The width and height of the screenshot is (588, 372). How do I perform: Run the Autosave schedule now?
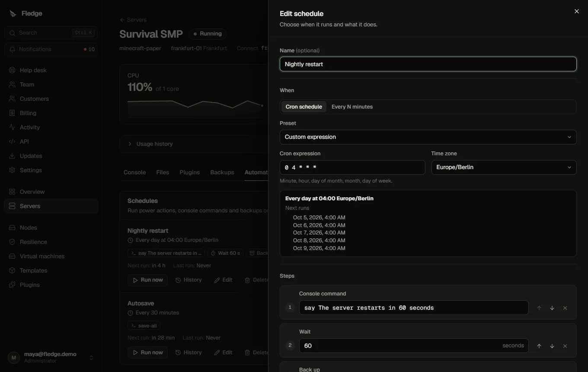click(147, 353)
